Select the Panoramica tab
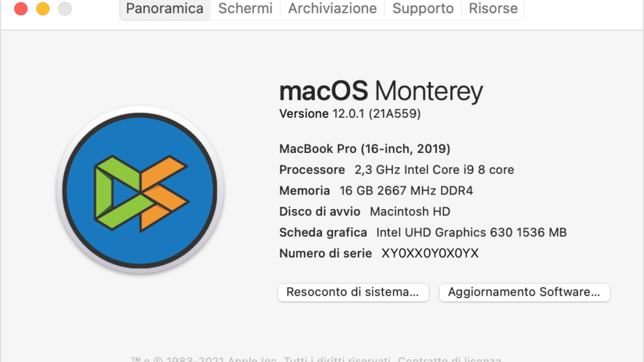This screenshot has height=362, width=644. (x=165, y=8)
